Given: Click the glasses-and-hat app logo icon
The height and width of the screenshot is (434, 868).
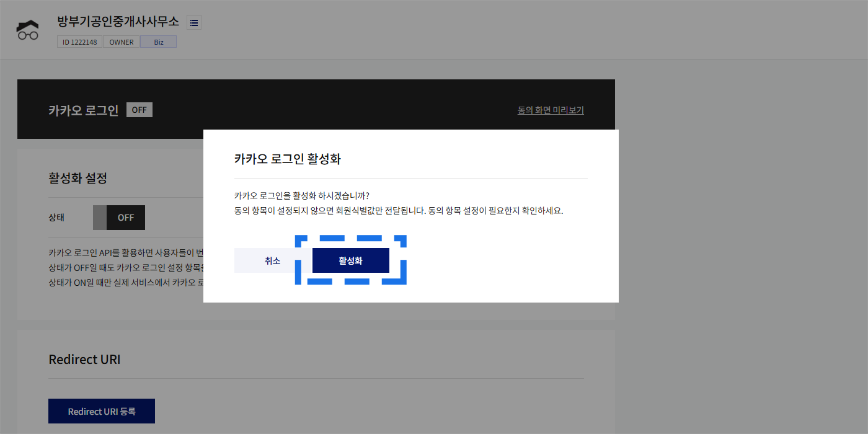Looking at the screenshot, I should 28,30.
